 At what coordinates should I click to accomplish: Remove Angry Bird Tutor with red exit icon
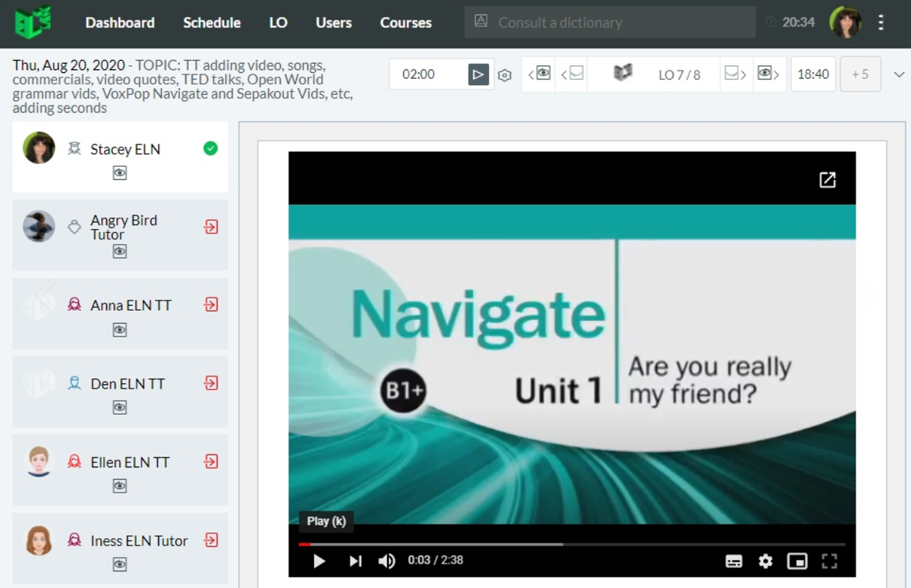211,227
